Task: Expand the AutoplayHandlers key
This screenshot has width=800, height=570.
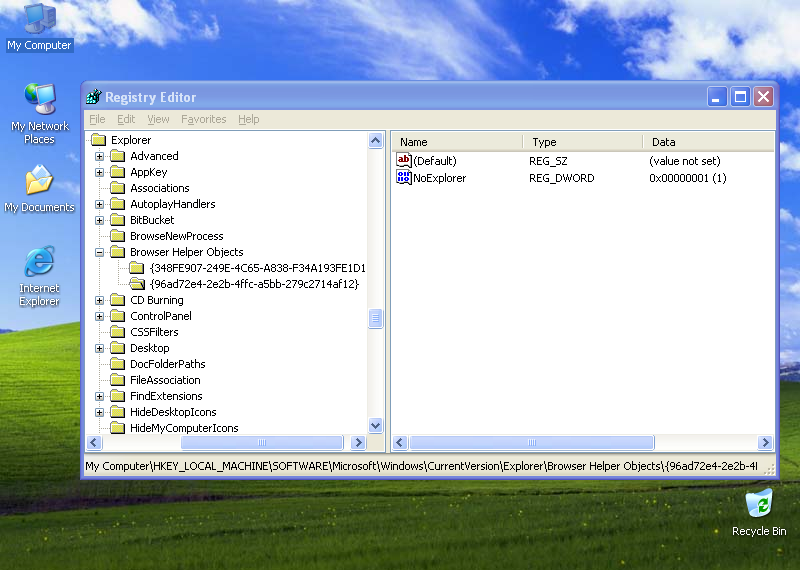Action: click(x=99, y=204)
